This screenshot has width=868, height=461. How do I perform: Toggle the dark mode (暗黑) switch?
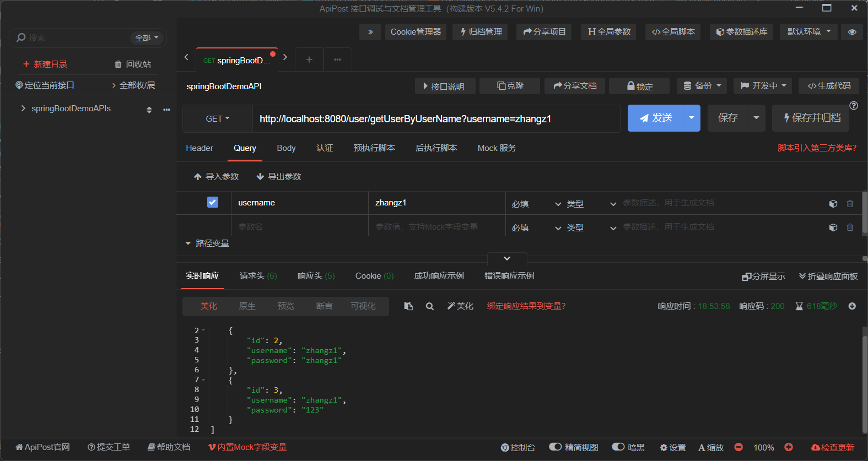618,447
